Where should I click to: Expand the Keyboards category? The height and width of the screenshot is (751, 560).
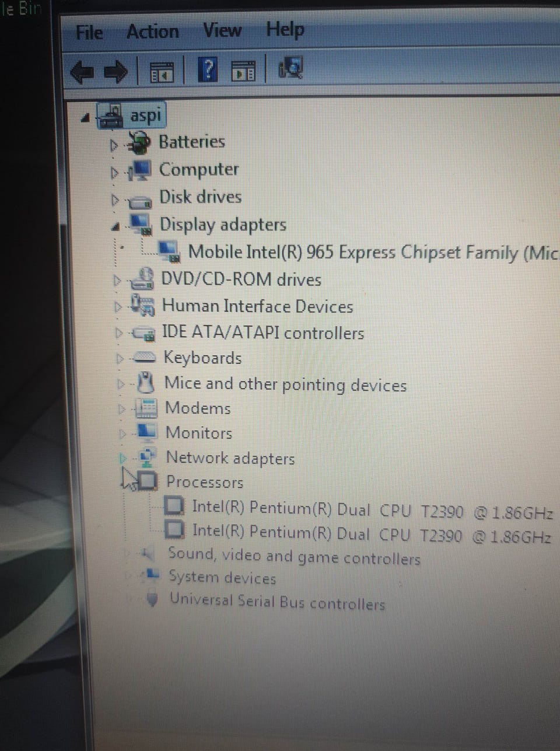pyautogui.click(x=120, y=358)
